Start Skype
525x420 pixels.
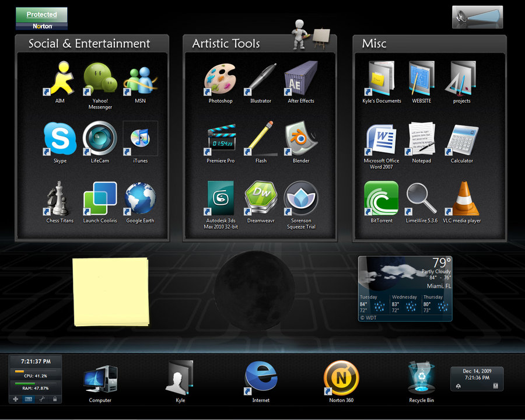pyautogui.click(x=60, y=139)
